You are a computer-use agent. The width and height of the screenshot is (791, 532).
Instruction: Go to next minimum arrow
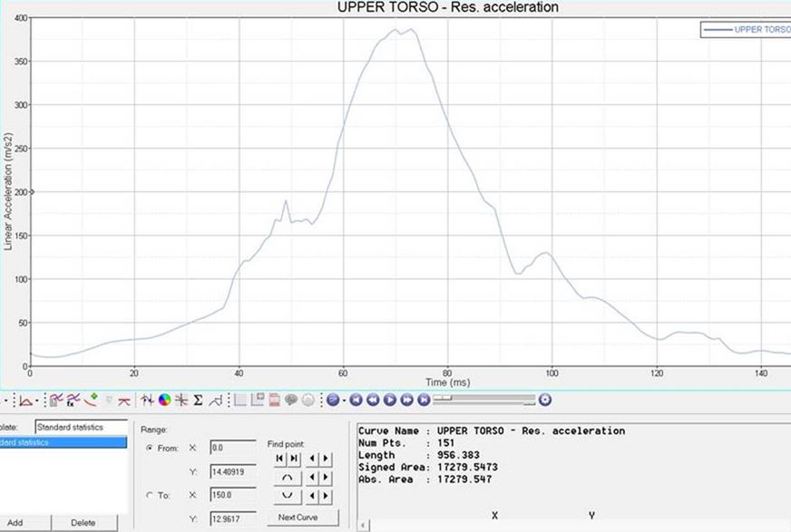pos(326,496)
